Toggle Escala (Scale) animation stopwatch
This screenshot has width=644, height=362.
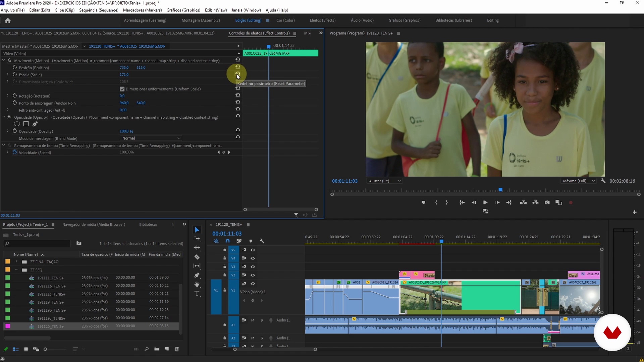tap(14, 74)
